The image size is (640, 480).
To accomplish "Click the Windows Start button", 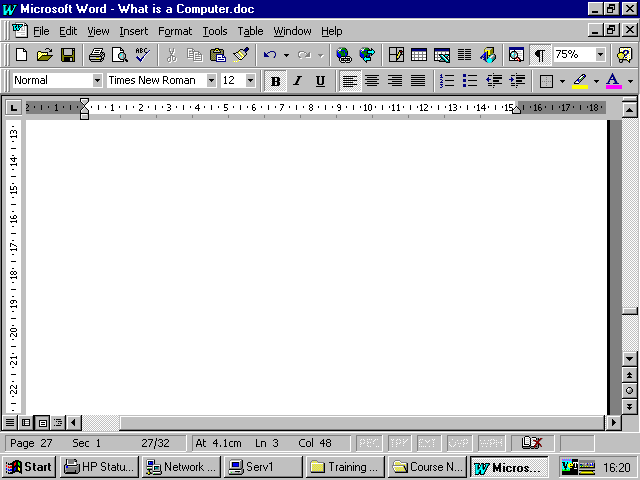I will [x=29, y=466].
